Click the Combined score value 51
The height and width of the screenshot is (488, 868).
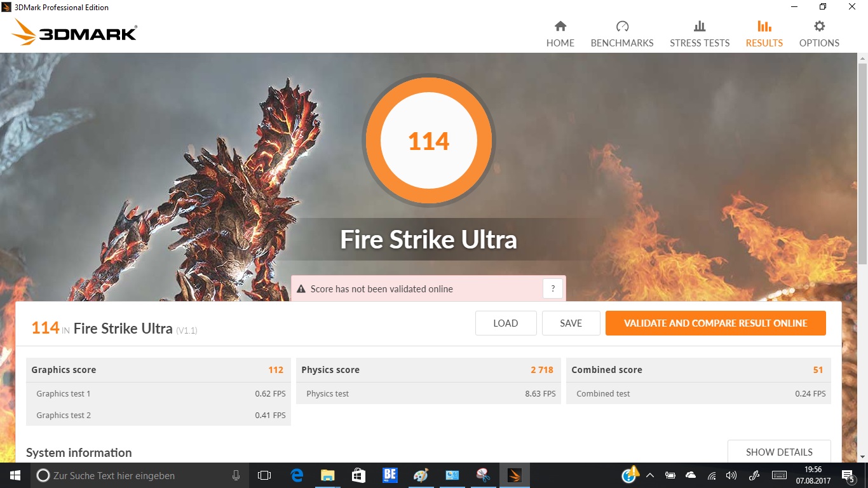coord(818,370)
